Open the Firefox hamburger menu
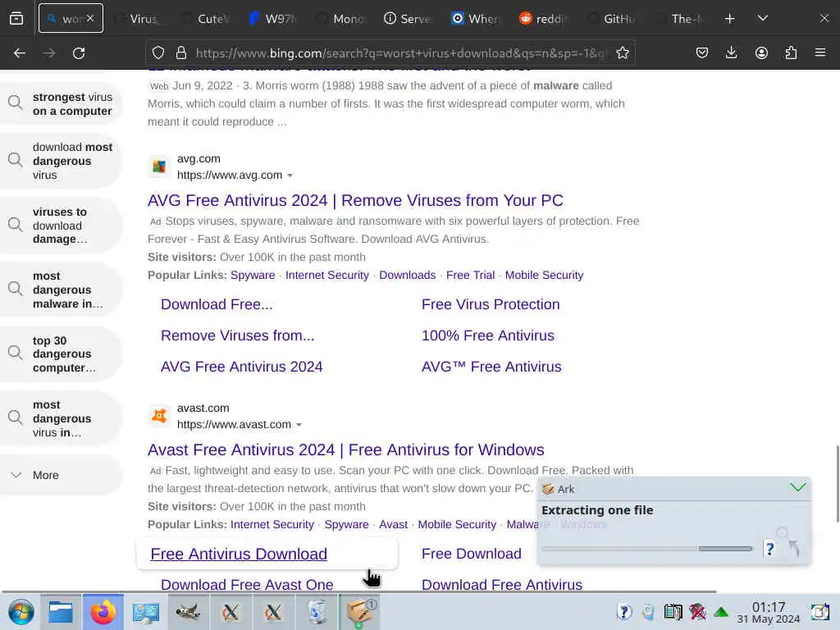This screenshot has height=630, width=840. 820,53
